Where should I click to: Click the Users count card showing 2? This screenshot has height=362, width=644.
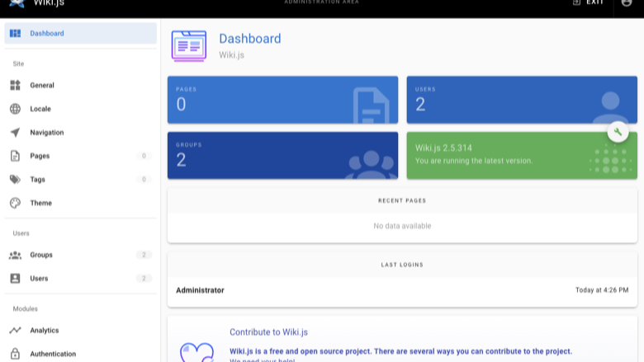pos(522,100)
